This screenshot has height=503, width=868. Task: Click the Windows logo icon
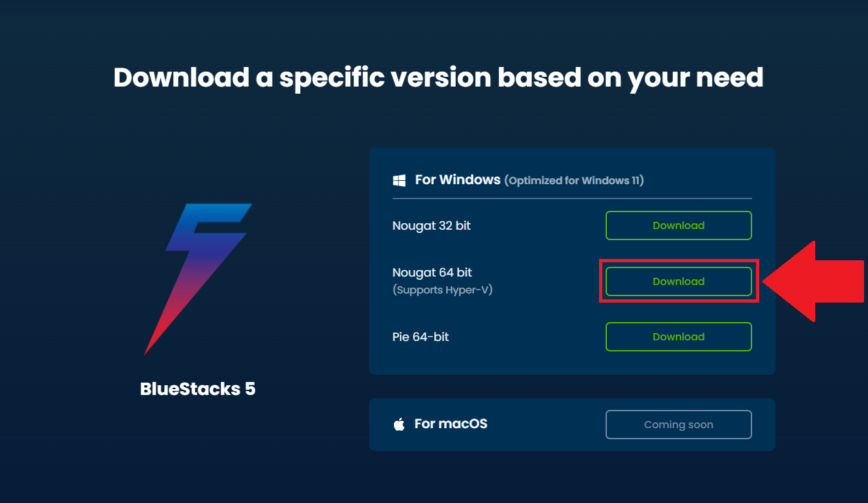click(x=399, y=180)
